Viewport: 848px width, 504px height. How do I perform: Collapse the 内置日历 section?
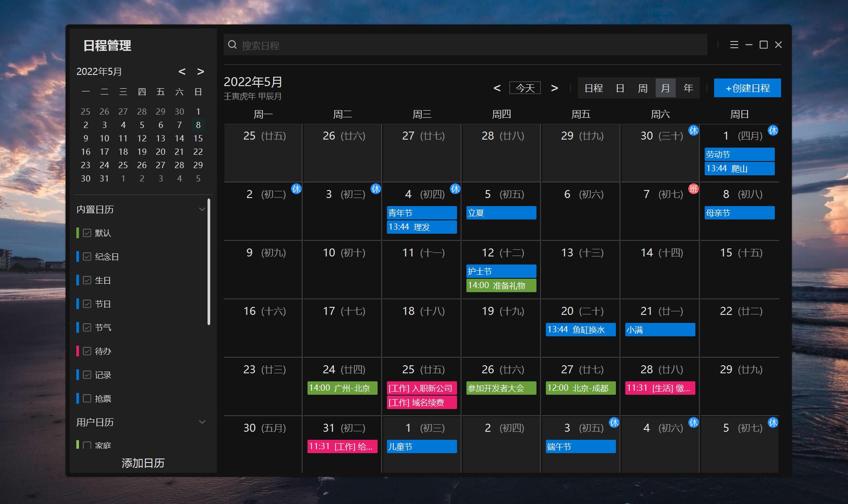tap(202, 209)
